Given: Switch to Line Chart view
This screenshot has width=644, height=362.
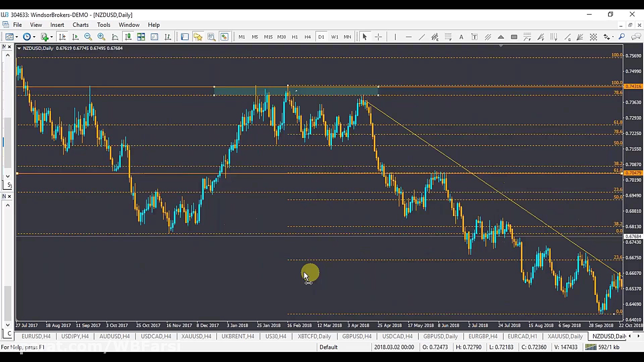Looking at the screenshot, I should click(x=115, y=37).
